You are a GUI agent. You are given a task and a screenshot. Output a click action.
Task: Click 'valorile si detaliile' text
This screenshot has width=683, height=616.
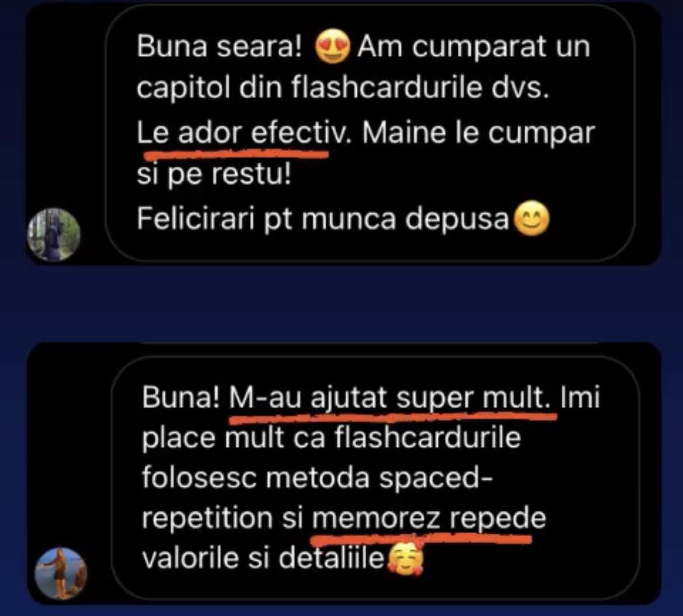263,558
